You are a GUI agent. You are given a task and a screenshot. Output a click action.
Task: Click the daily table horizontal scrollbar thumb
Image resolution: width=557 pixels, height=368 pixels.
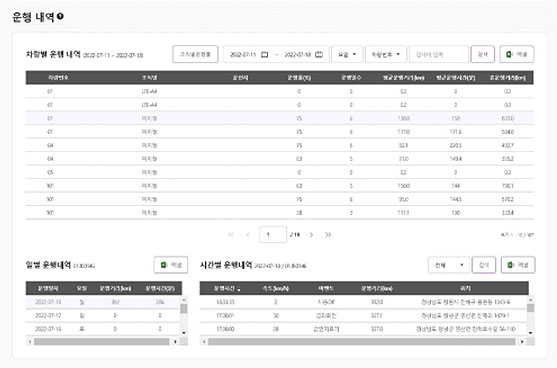[x=102, y=342]
